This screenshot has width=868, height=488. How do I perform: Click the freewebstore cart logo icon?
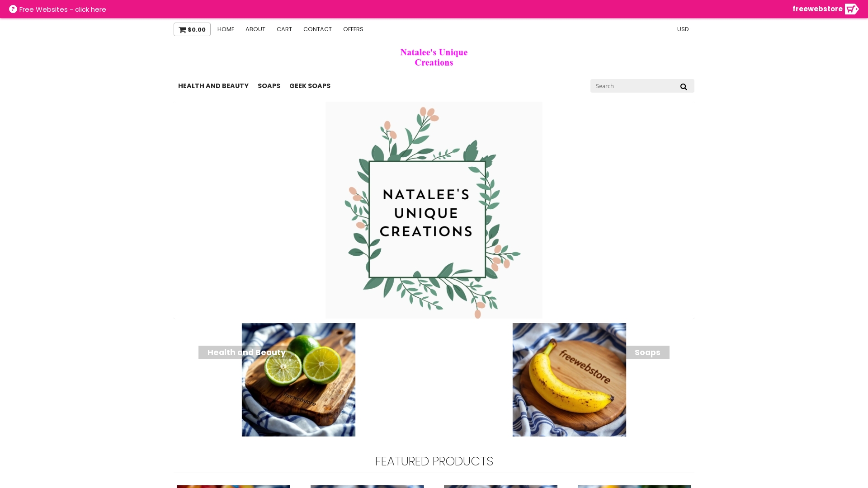[x=852, y=9]
